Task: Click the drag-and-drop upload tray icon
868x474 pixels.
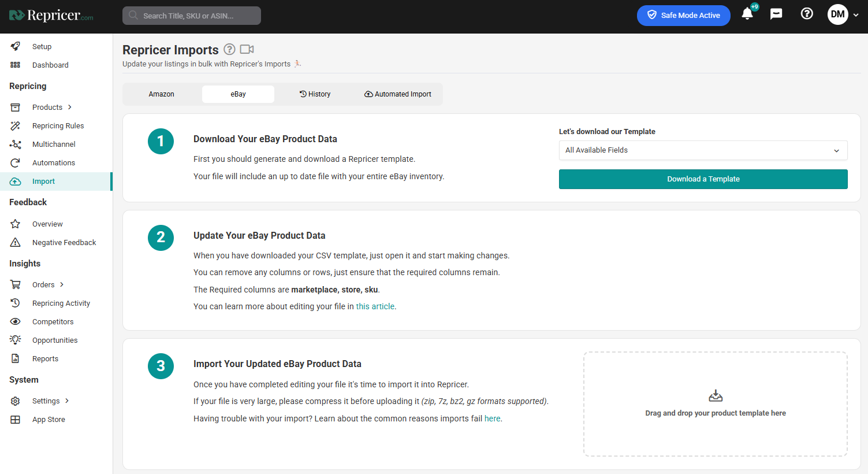Action: (716, 396)
